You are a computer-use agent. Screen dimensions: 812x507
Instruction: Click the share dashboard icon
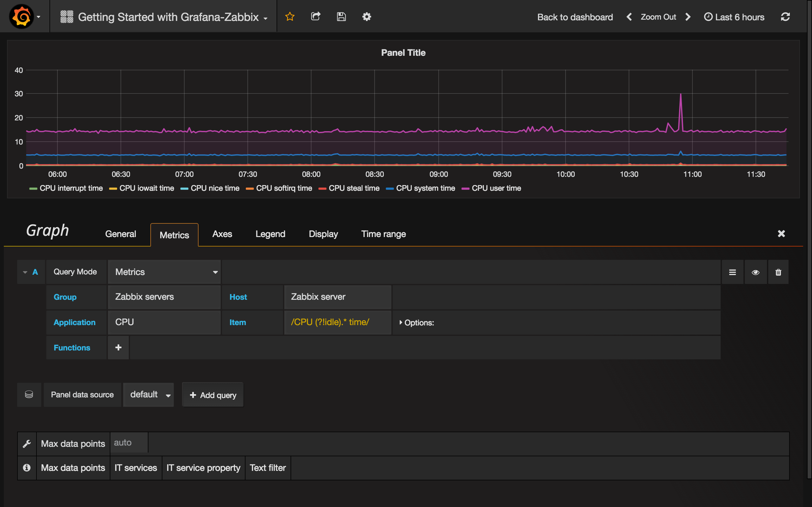[x=316, y=16]
